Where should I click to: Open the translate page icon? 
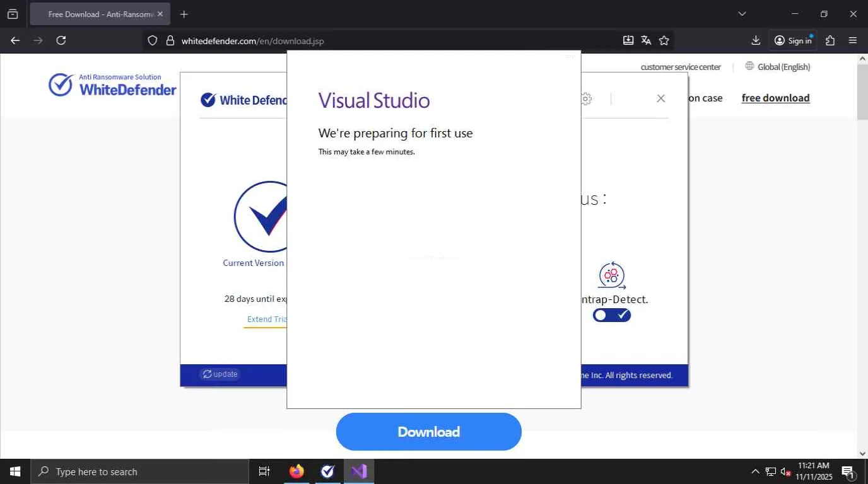646,40
